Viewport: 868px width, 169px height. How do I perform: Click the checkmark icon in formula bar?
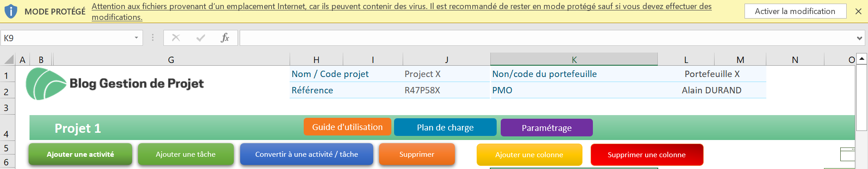[x=201, y=38]
